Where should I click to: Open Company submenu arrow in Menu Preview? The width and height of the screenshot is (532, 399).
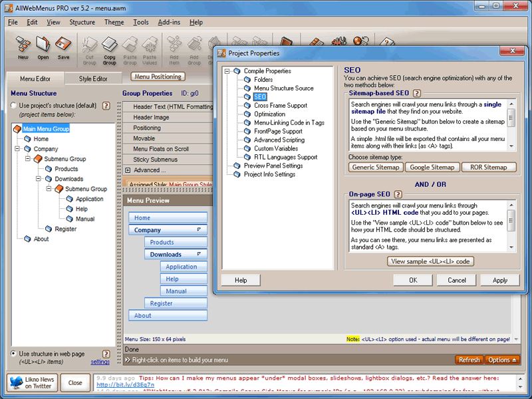(x=199, y=229)
